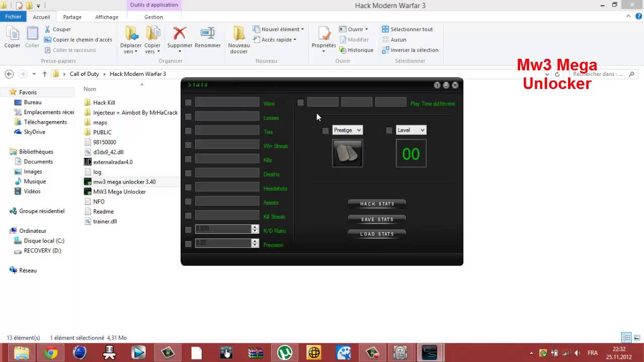Open the Level dropdown
The height and width of the screenshot is (362, 644).
pyautogui.click(x=411, y=130)
